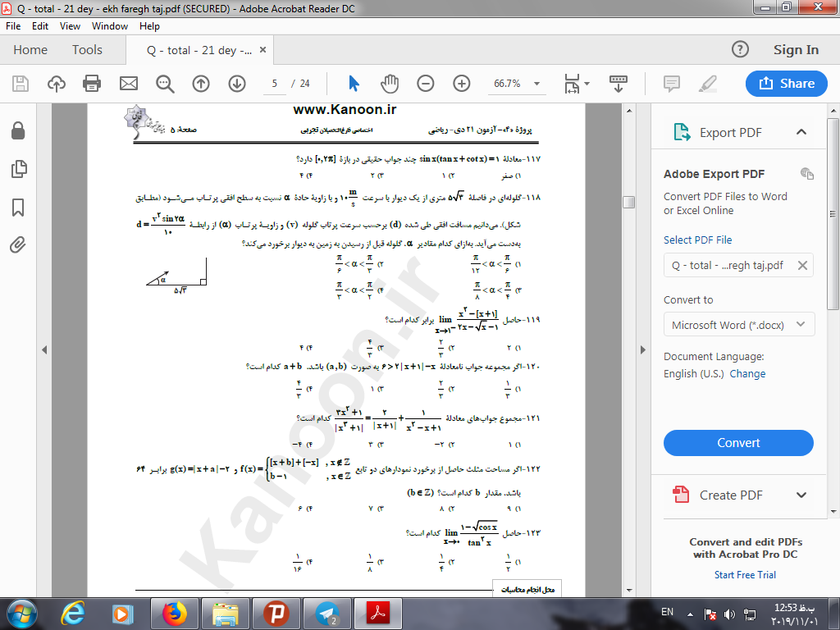Click the send file by email icon
Screen dimensions: 840x630
pos(129,84)
